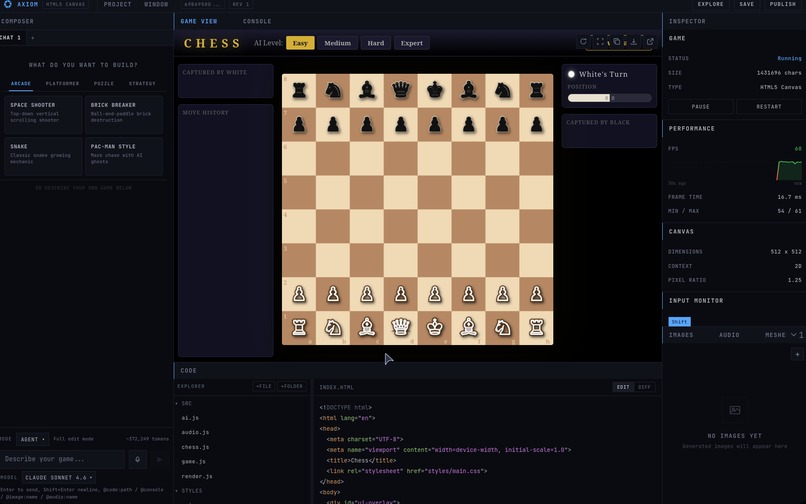The image size is (806, 504).
Task: Select the white knight on g1
Action: (503, 328)
